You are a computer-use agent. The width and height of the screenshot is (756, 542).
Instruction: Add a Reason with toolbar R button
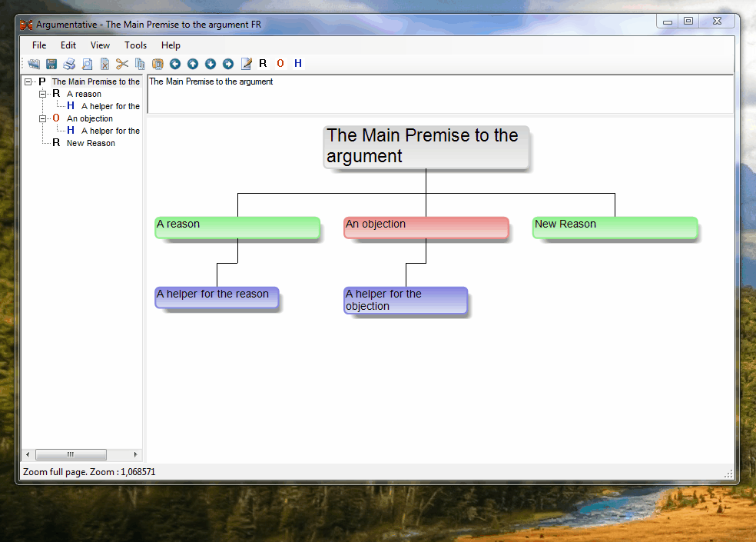click(x=263, y=63)
